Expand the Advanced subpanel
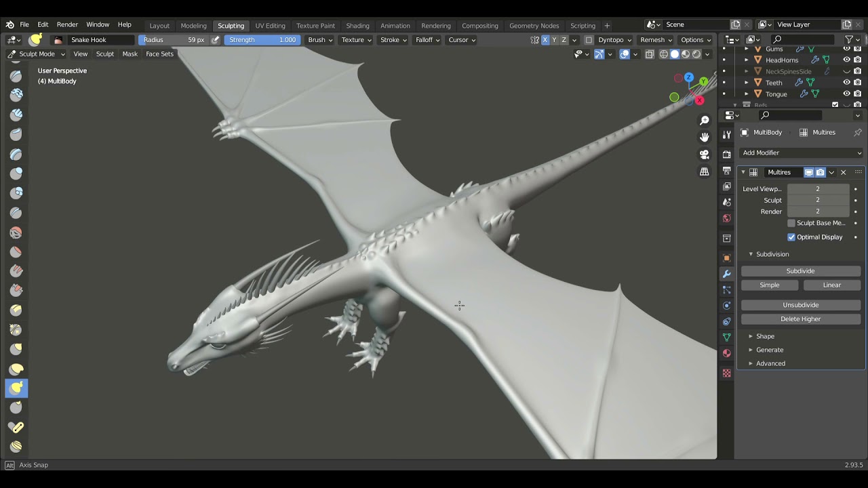Viewport: 868px width, 488px height. (770, 363)
